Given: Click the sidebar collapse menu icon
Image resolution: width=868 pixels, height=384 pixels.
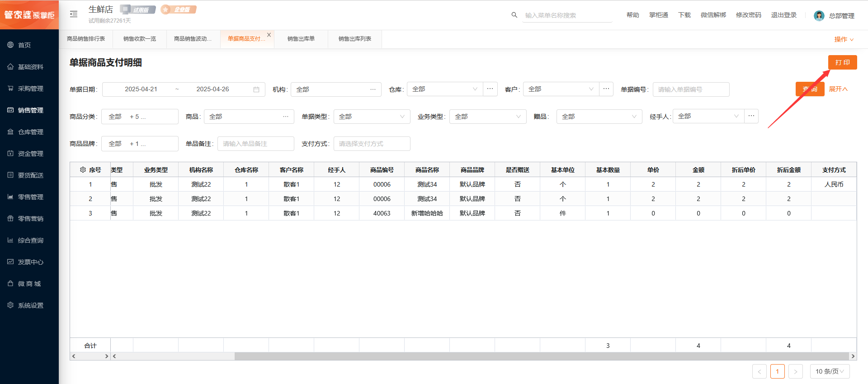Looking at the screenshot, I should click(x=74, y=14).
